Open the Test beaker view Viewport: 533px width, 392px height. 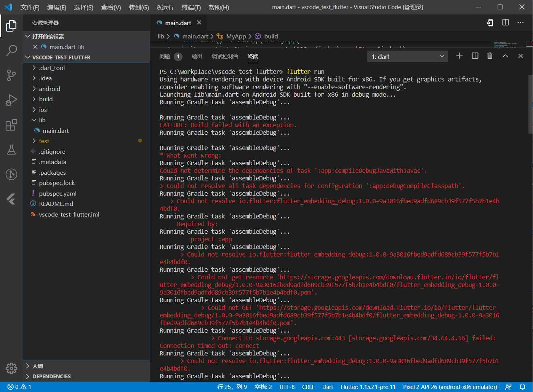click(11, 150)
